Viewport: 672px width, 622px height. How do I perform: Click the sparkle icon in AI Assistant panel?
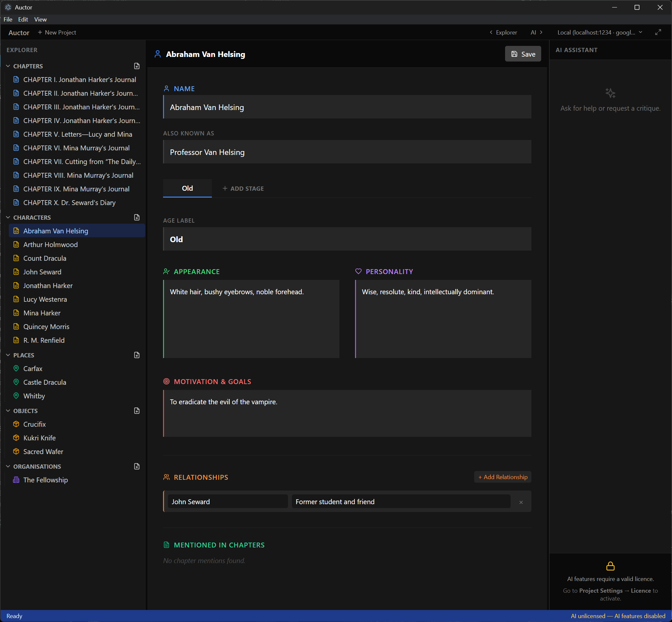tap(610, 93)
